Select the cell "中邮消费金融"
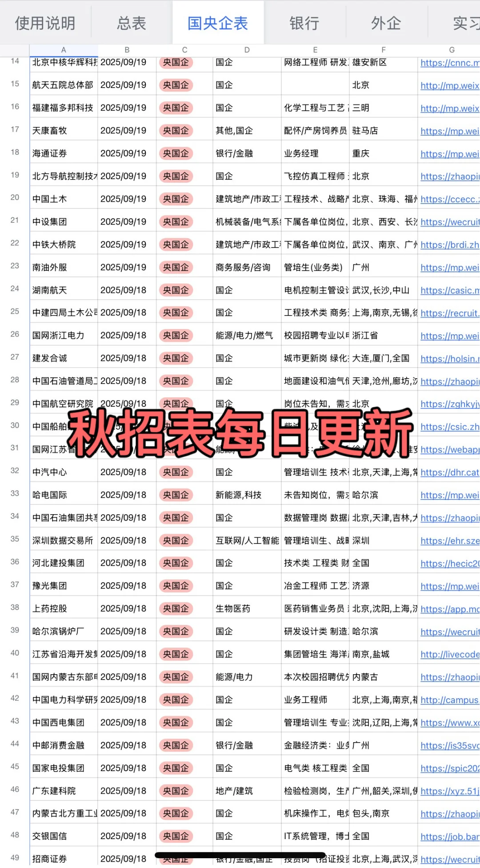The image size is (480, 868). click(x=64, y=745)
